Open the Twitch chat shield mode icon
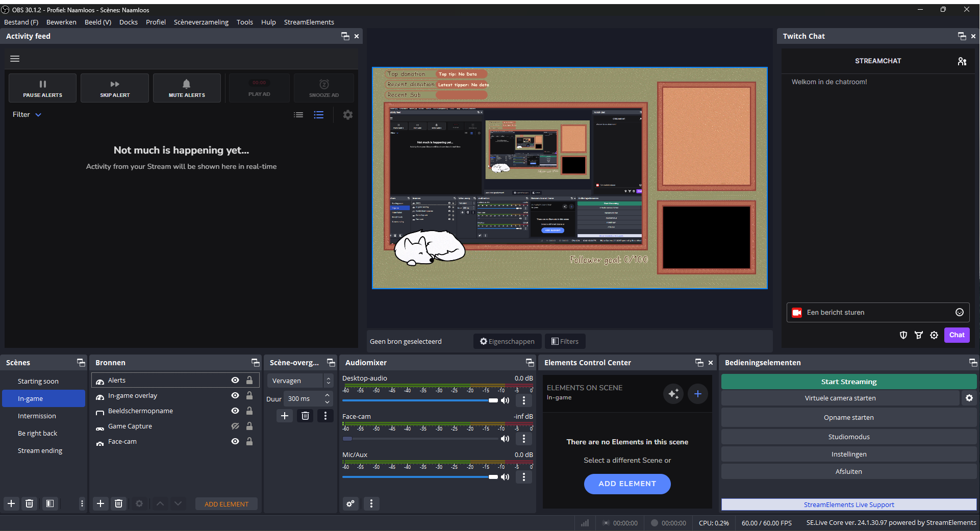The image size is (980, 531). pyautogui.click(x=903, y=335)
